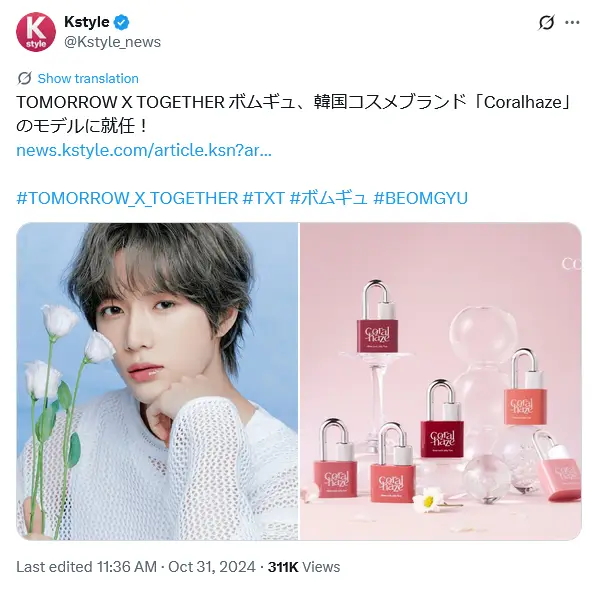
Task: Open the Japanese hashtag #ボムギュ
Action: point(328,198)
